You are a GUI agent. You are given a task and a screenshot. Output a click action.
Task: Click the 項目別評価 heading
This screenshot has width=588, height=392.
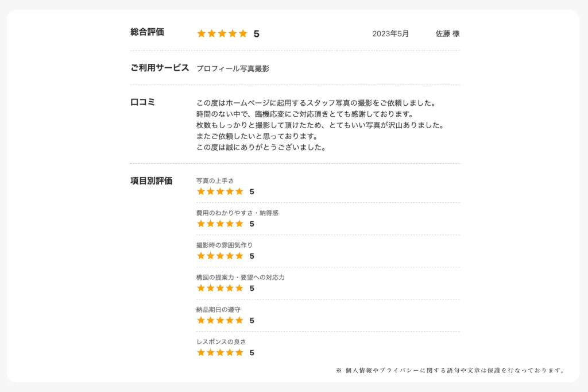pyautogui.click(x=152, y=180)
